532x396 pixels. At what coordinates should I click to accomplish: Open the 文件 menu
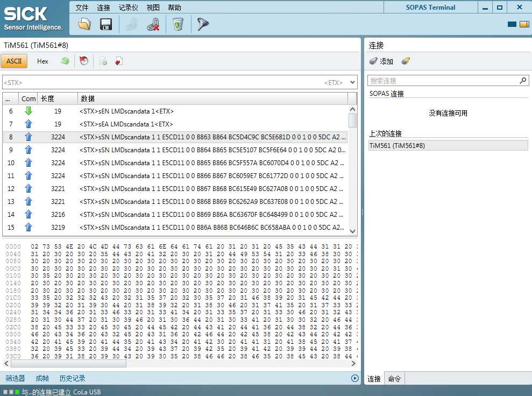(x=82, y=8)
